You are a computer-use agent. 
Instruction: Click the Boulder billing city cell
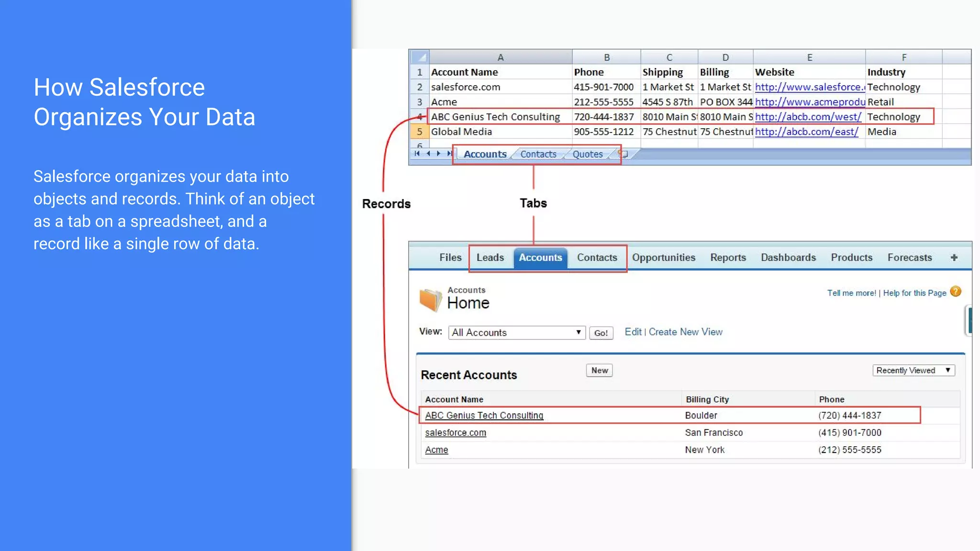(701, 416)
